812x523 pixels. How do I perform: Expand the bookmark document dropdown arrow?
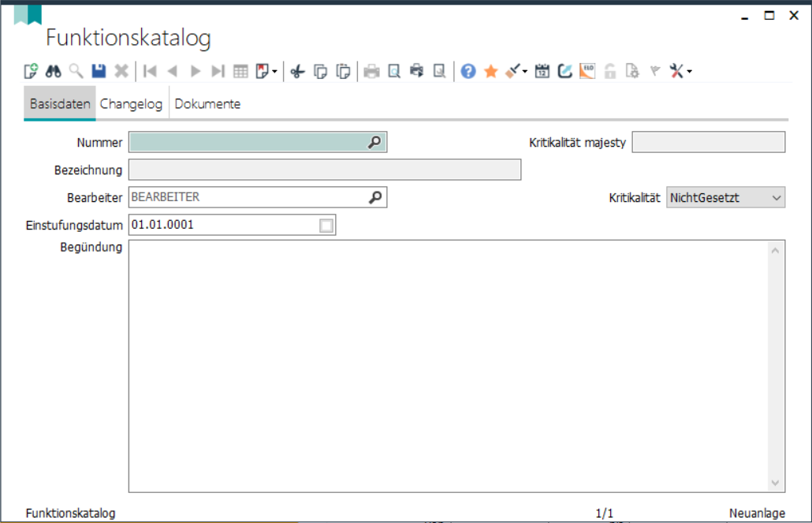[274, 72]
